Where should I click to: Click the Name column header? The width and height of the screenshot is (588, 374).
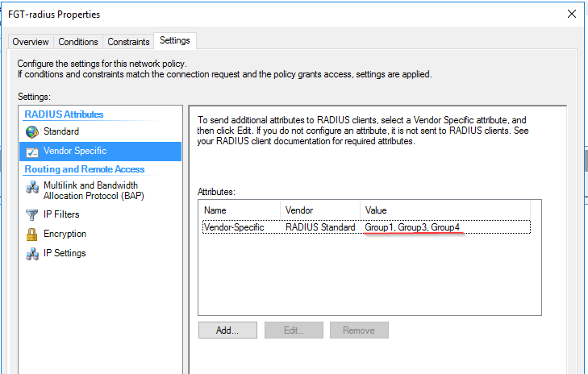click(240, 210)
